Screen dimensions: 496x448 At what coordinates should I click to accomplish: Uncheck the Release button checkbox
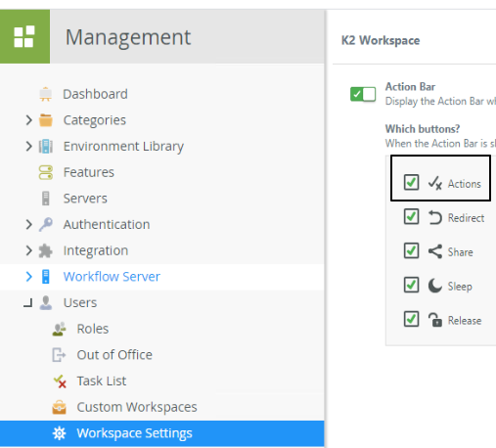tap(411, 319)
